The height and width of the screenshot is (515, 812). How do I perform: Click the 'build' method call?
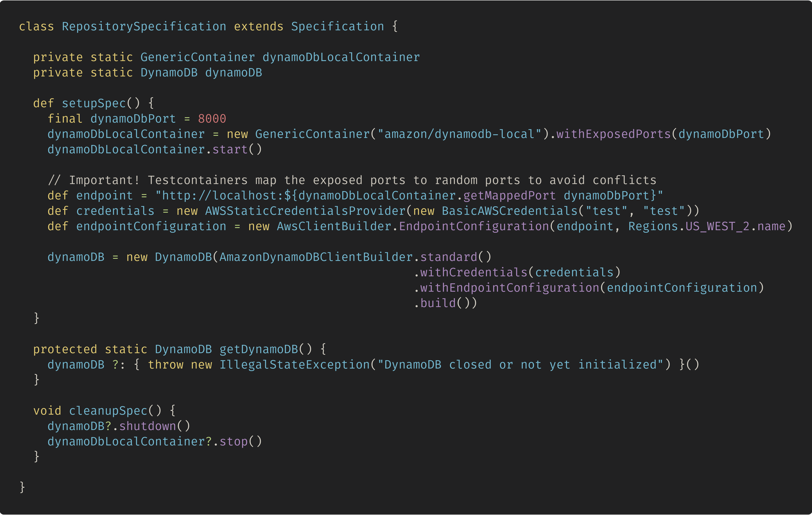pyautogui.click(x=438, y=304)
